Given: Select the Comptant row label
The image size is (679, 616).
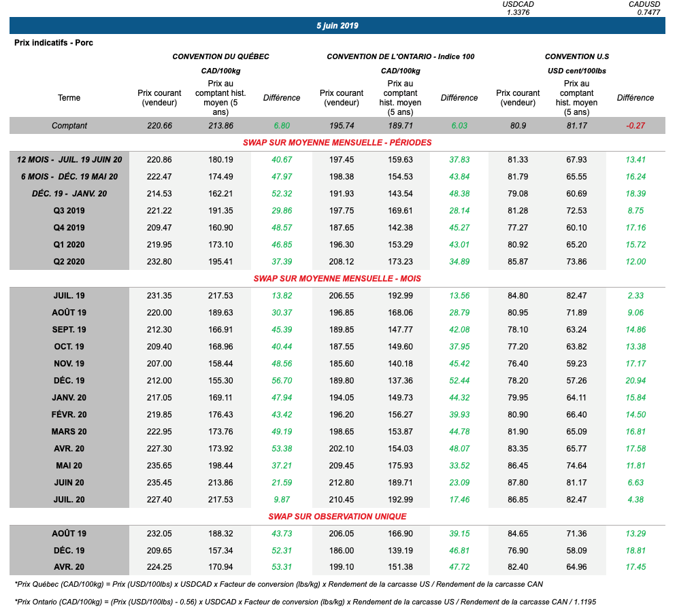Looking at the screenshot, I should click(69, 126).
